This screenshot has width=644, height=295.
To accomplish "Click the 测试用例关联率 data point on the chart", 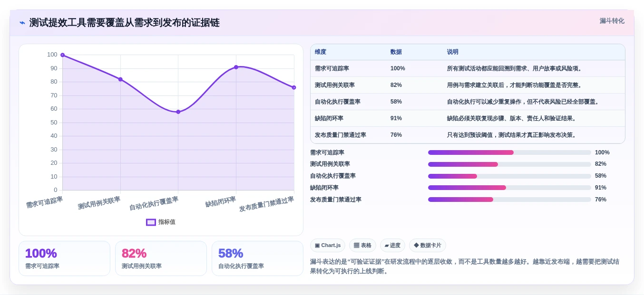I will [x=120, y=79].
